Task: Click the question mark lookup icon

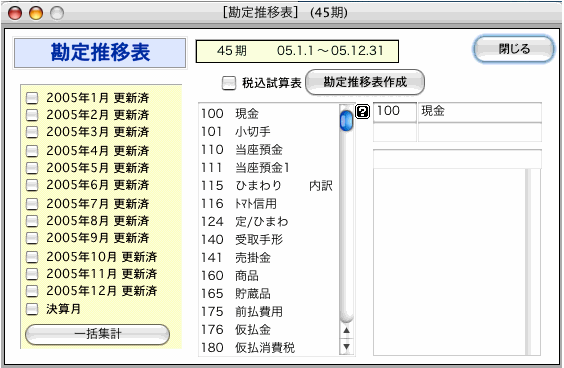Action: tap(362, 112)
